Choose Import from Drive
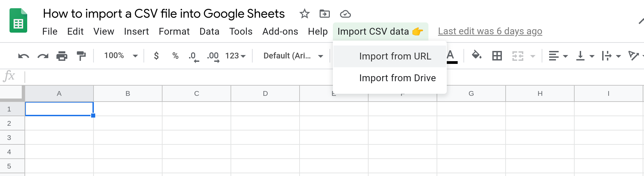 click(390, 78)
